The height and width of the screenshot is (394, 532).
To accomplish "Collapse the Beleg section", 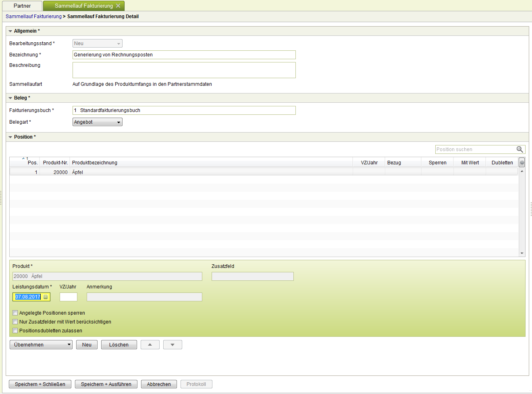I will (x=10, y=98).
